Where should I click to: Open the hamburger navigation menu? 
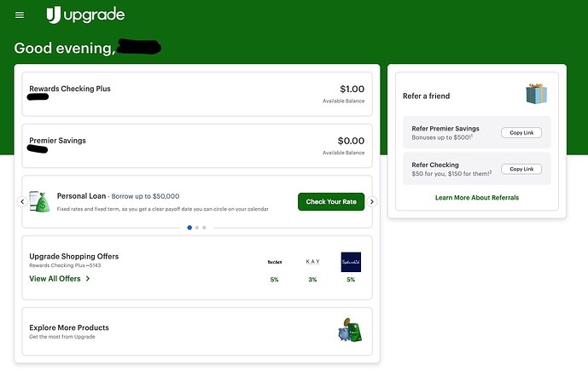click(20, 15)
